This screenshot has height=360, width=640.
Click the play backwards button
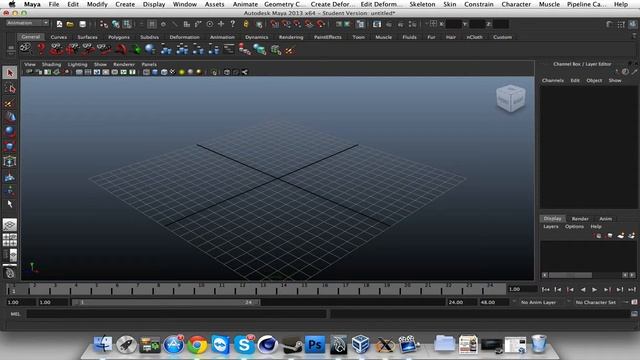[x=583, y=289]
